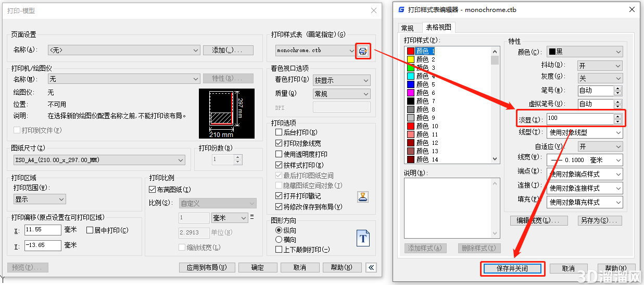This screenshot has width=644, height=285.
Task: Toggle 打印对象线宽 checkbox
Action: click(x=279, y=143)
